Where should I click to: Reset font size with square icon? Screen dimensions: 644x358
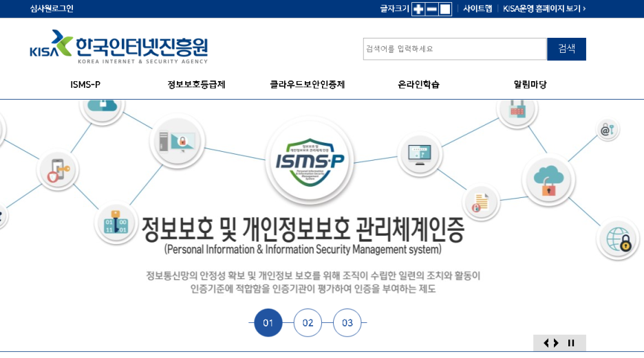(445, 9)
